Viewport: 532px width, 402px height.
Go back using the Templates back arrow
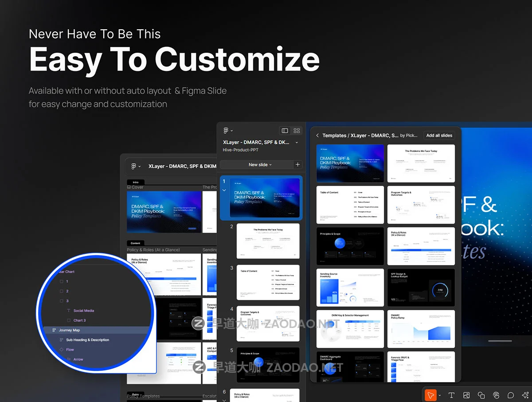[317, 136]
